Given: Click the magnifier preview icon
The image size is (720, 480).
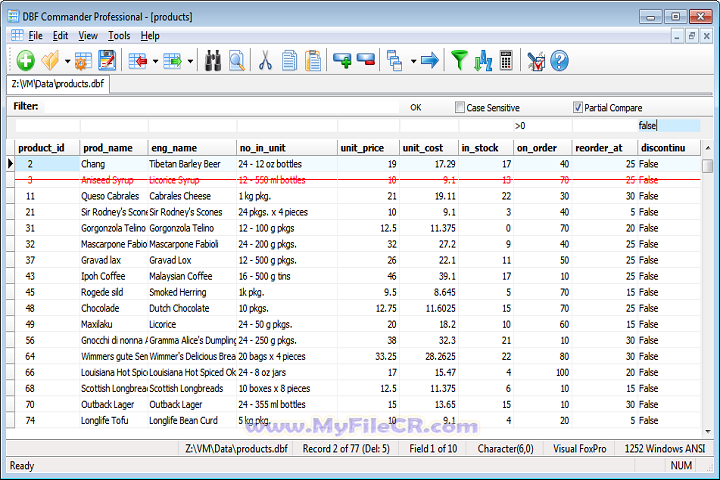Looking at the screenshot, I should click(236, 61).
